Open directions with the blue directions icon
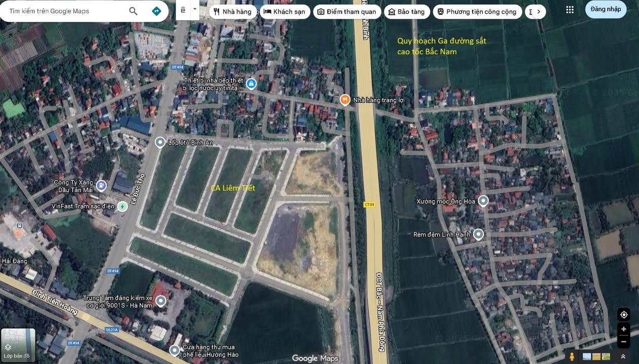 pyautogui.click(x=156, y=10)
